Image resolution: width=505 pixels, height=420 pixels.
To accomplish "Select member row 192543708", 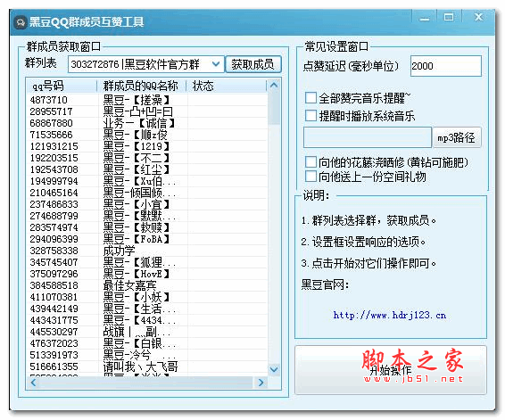I will (x=147, y=169).
